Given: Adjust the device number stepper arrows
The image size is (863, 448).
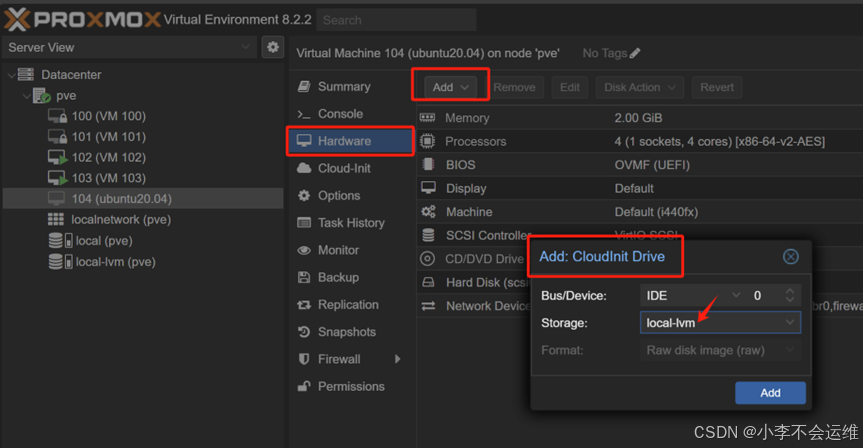Looking at the screenshot, I should [790, 296].
